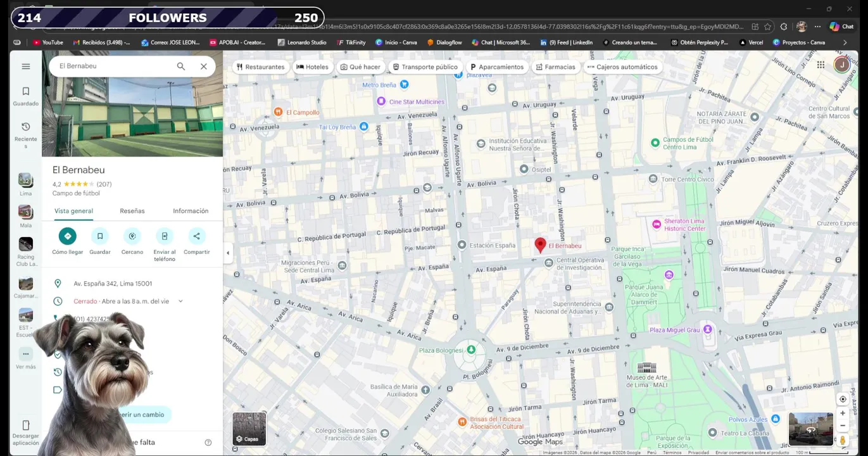Click Enviar al teléfono icon
This screenshot has height=456, width=868.
click(x=165, y=236)
